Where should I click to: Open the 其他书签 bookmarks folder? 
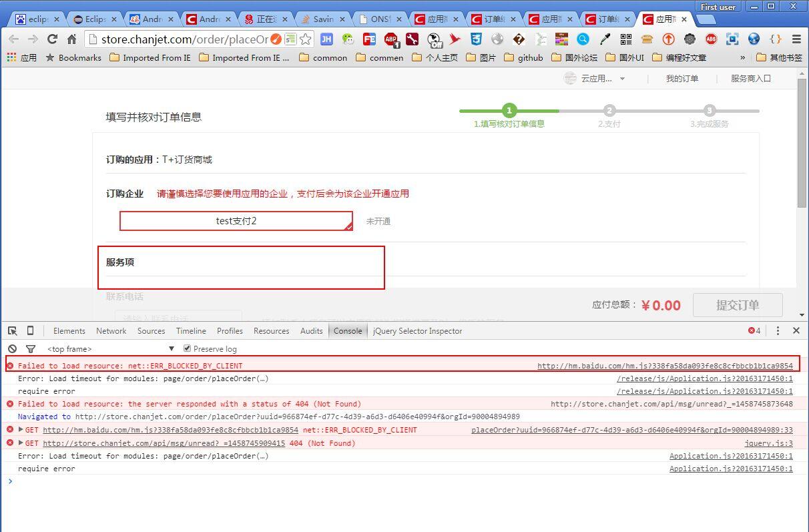click(x=780, y=57)
